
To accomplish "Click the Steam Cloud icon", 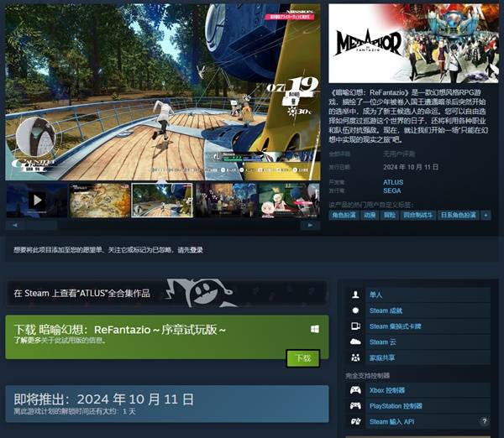I will (355, 342).
